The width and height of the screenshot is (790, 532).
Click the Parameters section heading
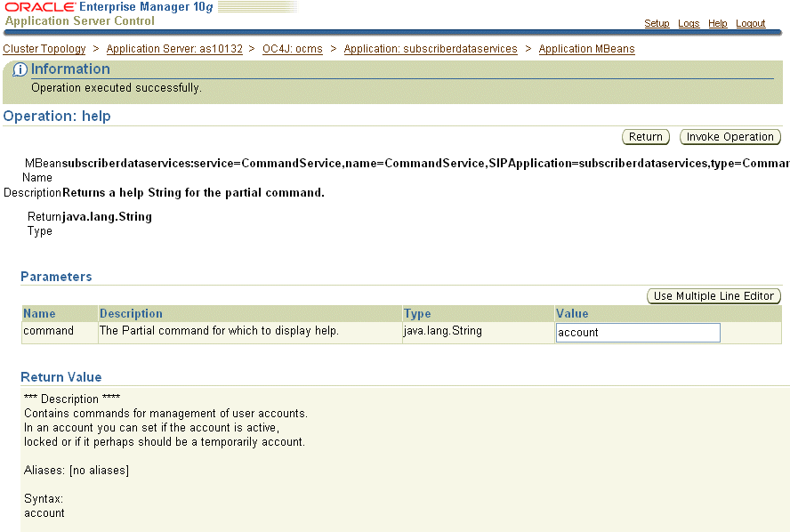pyautogui.click(x=56, y=277)
